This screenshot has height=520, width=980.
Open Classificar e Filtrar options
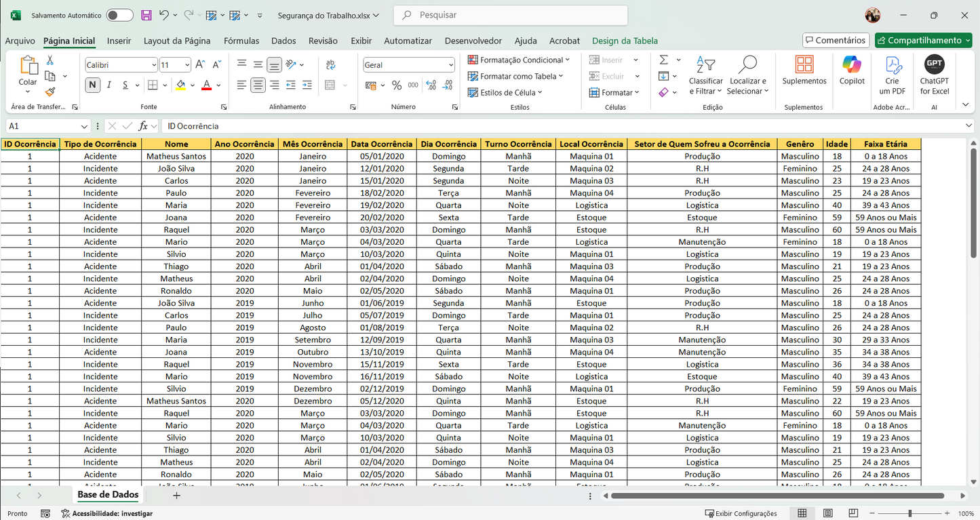pyautogui.click(x=706, y=75)
